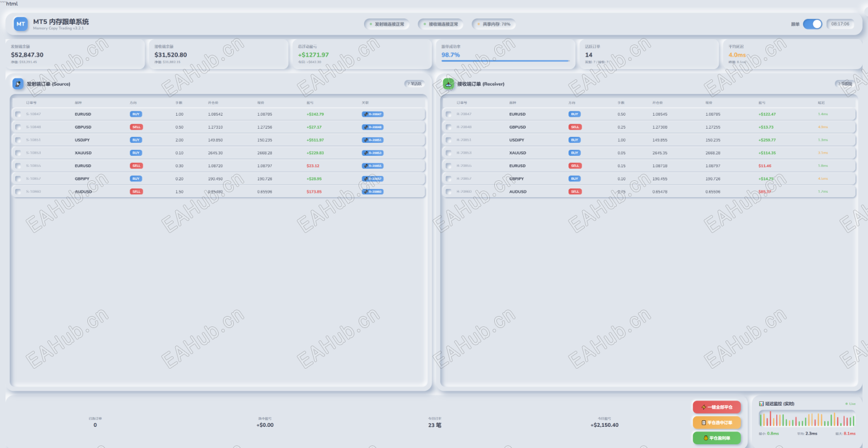Click receiver profit value +$259.77
This screenshot has height=448, width=868.
click(767, 140)
